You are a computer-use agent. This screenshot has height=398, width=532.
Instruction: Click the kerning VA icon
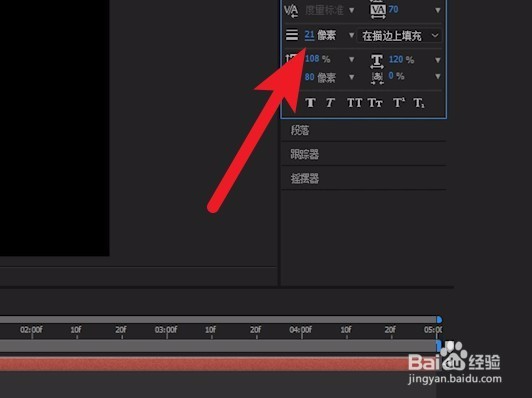[291, 11]
